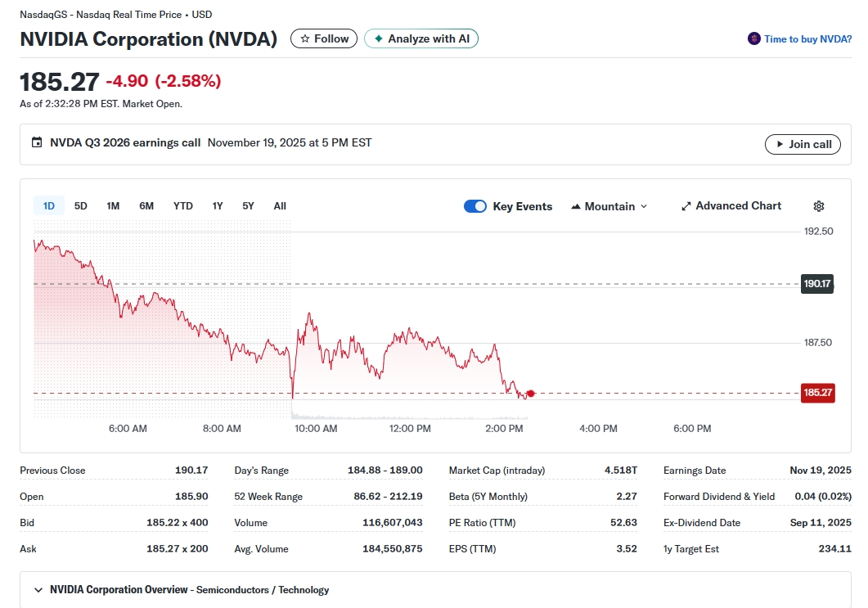Show All time range chart

(x=280, y=206)
